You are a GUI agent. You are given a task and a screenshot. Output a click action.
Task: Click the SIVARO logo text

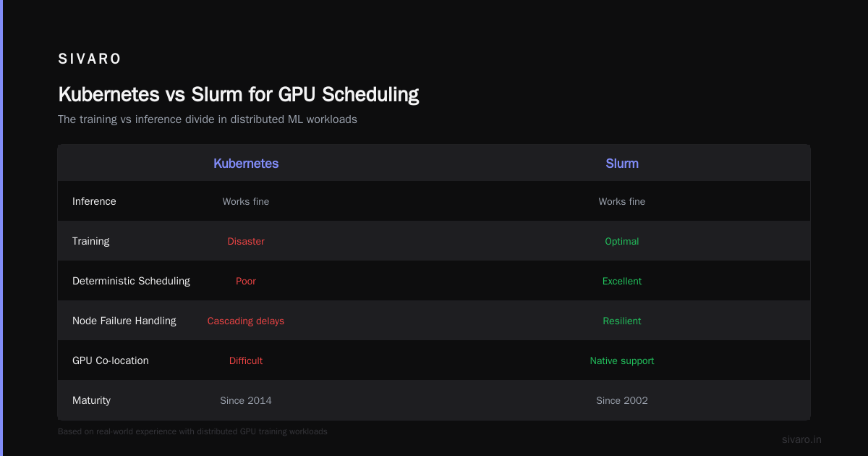tap(90, 59)
